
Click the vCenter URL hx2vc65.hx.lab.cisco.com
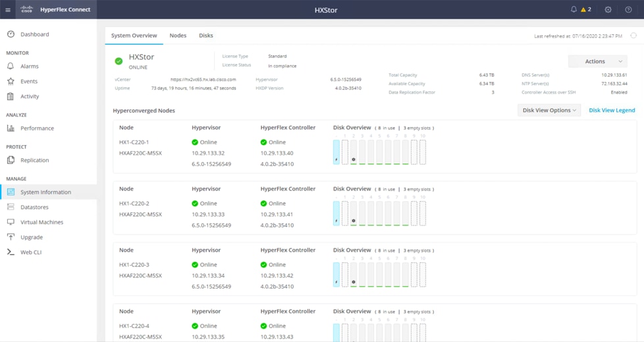pos(203,79)
